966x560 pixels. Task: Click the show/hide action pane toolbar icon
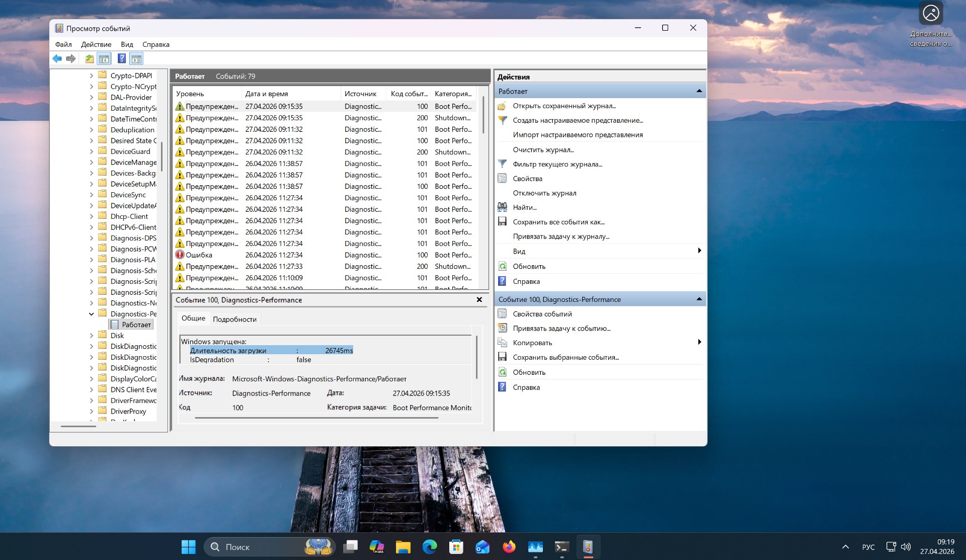click(136, 59)
